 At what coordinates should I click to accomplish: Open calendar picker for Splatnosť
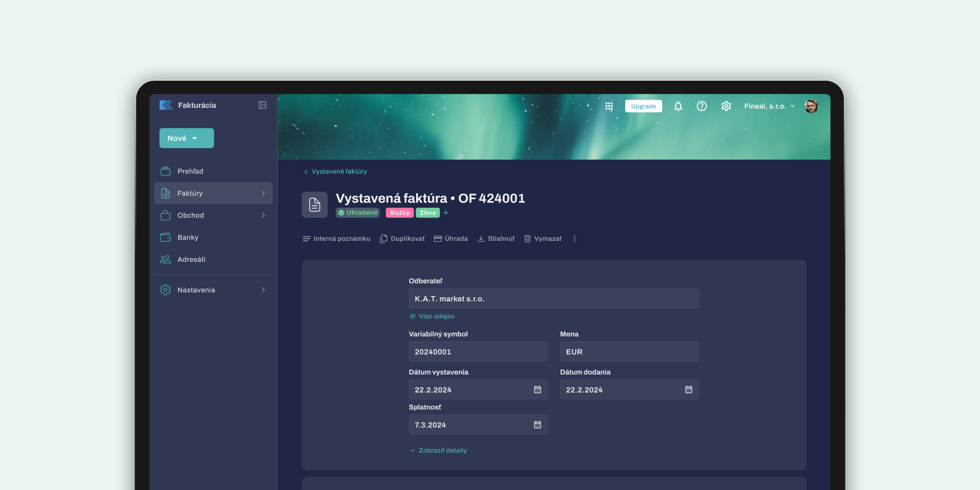coord(537,425)
